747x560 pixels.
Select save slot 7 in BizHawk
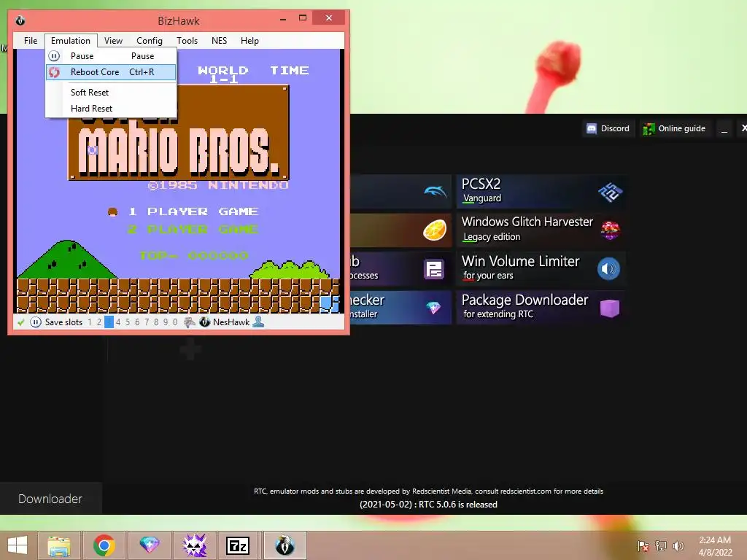(147, 322)
